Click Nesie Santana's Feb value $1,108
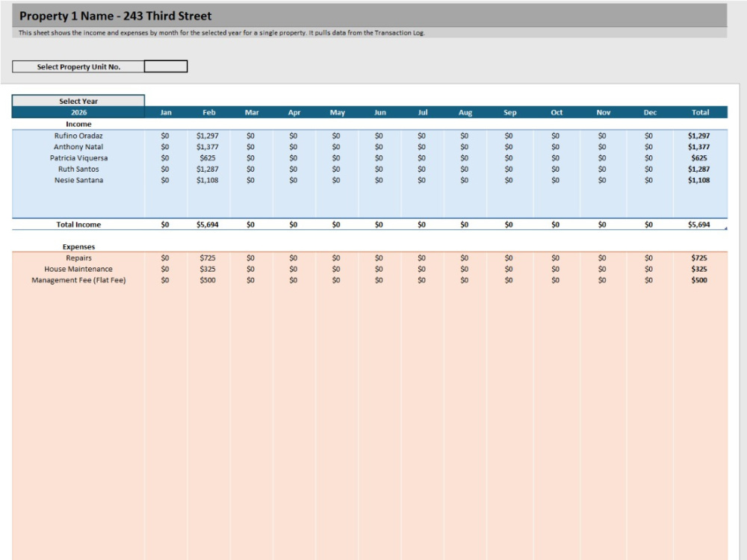Viewport: 747px width, 560px height. tap(207, 180)
